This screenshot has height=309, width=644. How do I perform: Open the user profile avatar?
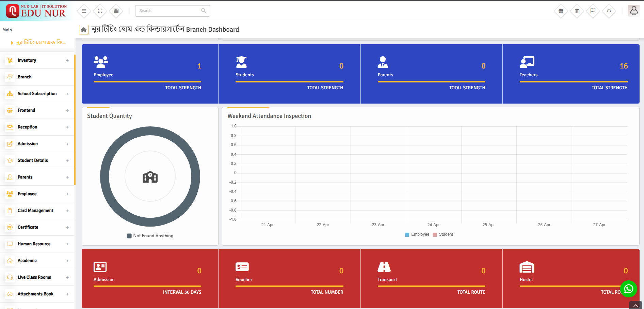634,11
